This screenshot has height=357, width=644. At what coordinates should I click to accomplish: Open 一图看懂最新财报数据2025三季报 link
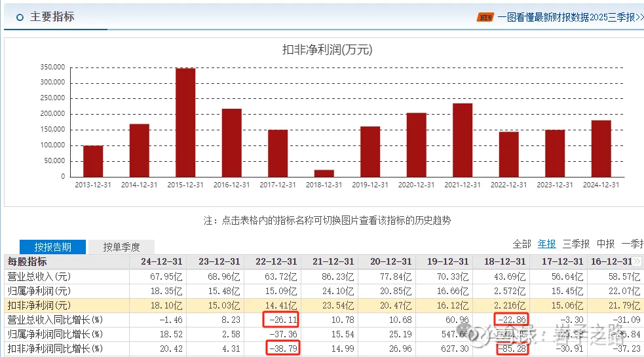[x=570, y=17]
